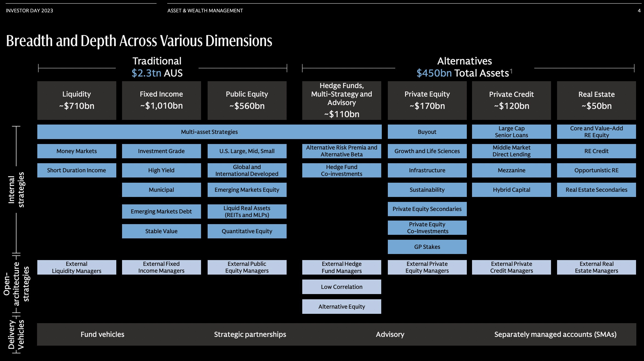This screenshot has height=361, width=644.
Task: Click the Liquidity ~$710bn header box
Action: (77, 100)
